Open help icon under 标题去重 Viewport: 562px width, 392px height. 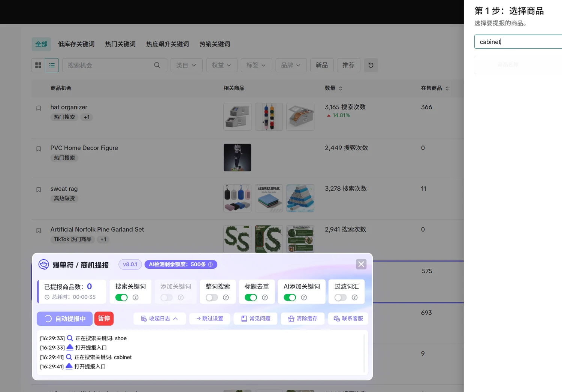[x=265, y=298]
